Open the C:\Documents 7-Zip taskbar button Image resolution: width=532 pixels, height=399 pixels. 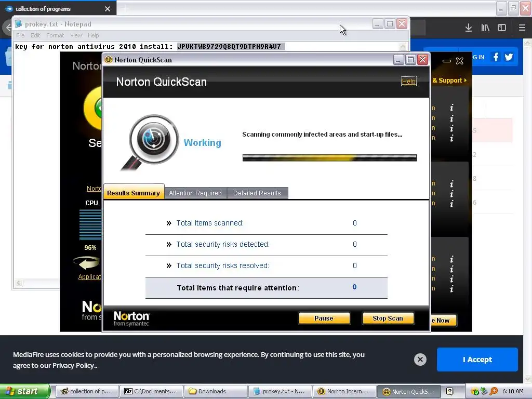tap(151, 391)
